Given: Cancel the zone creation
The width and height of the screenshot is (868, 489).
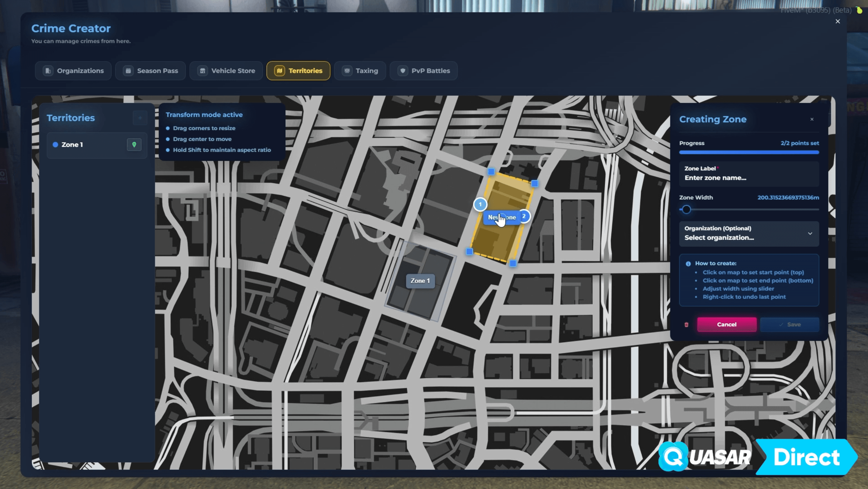Looking at the screenshot, I should pos(727,324).
